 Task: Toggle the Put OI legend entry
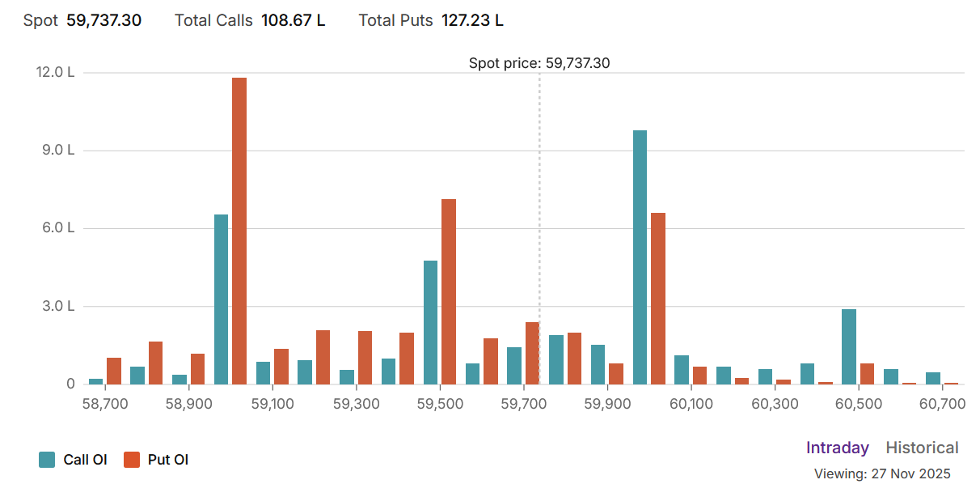tap(156, 460)
